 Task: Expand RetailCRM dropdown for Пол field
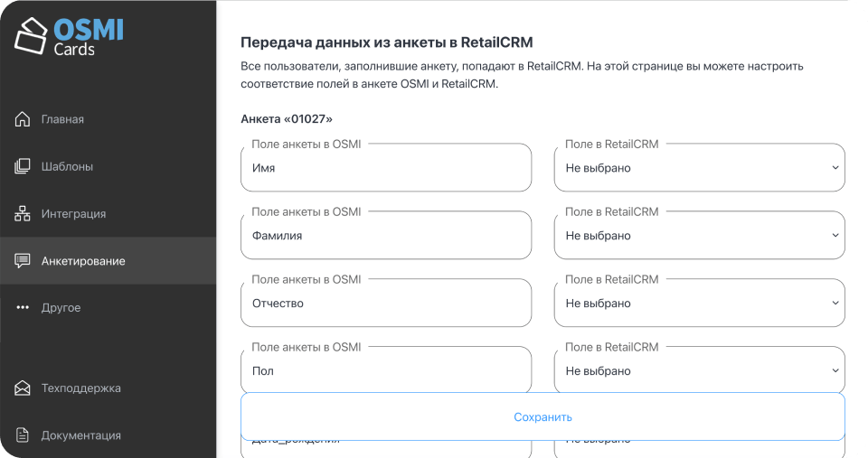(699, 371)
